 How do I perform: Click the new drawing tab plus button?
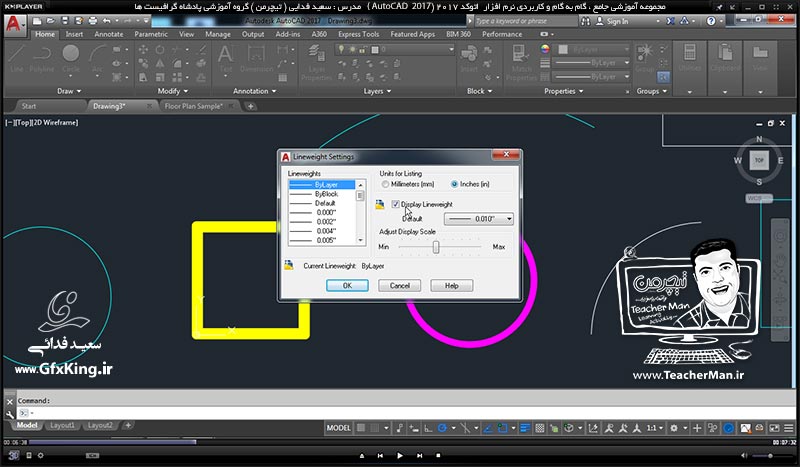[250, 106]
